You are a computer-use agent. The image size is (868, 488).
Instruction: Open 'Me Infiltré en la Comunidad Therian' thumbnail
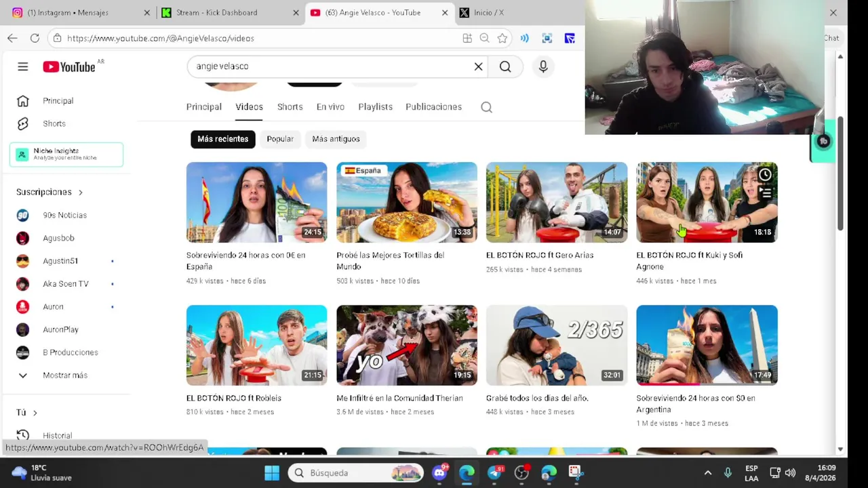point(407,345)
